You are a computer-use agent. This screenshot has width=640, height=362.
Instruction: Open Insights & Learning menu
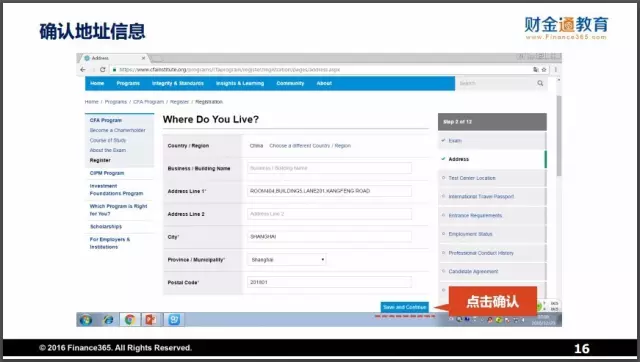(x=240, y=83)
